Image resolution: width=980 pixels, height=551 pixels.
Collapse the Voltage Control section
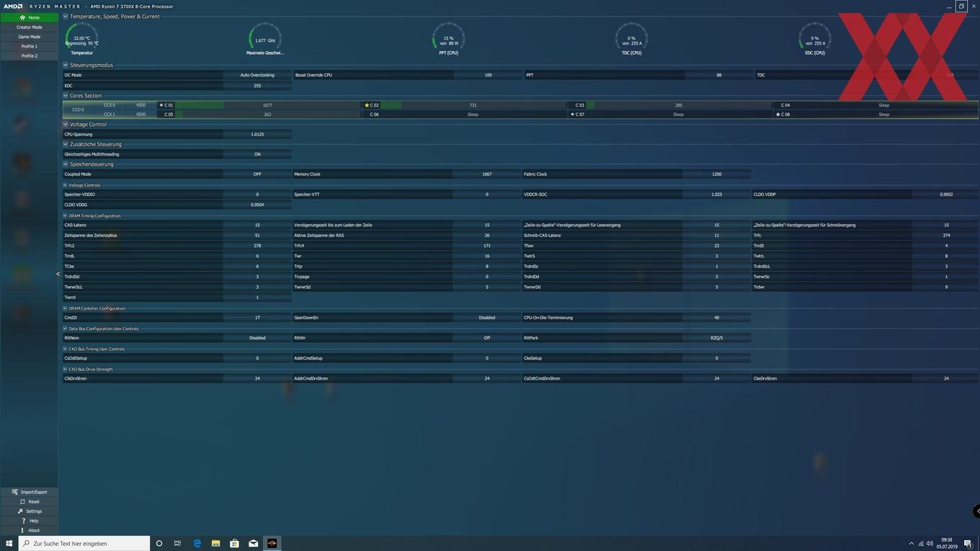coord(66,124)
